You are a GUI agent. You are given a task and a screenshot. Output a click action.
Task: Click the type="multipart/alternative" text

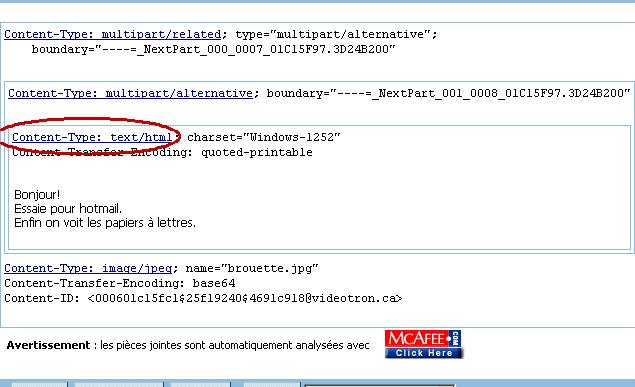coord(336,34)
